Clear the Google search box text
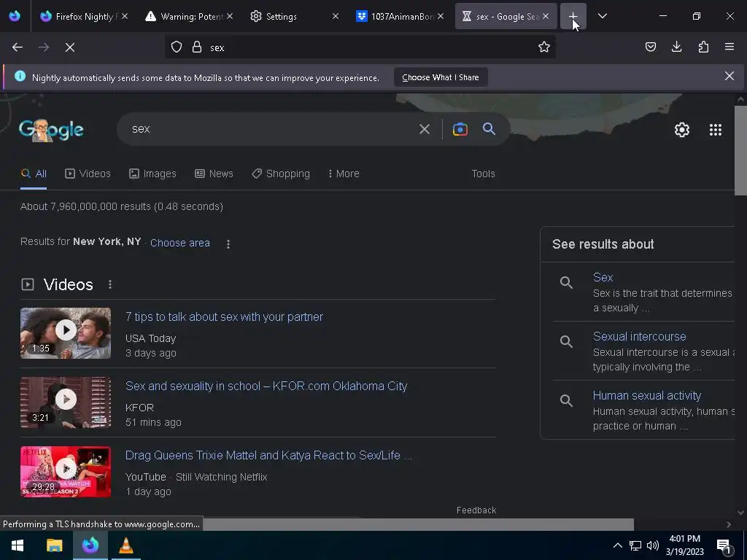 425,129
